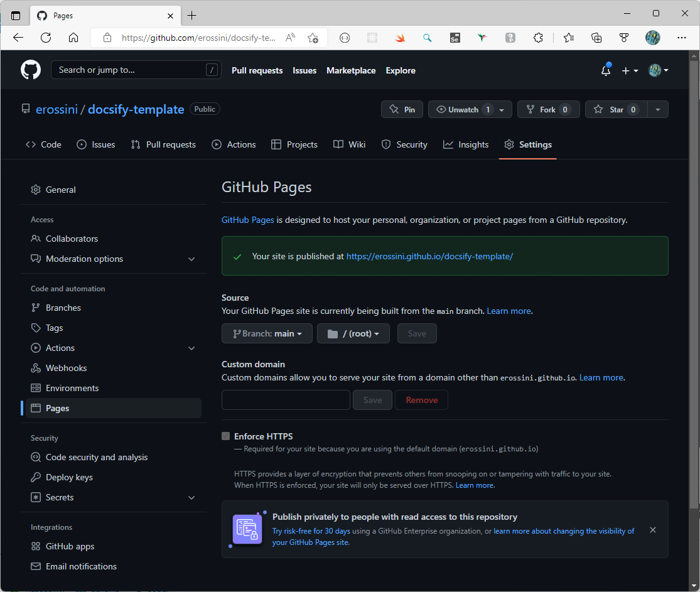Open Edge Collections from the toolbar

point(596,38)
